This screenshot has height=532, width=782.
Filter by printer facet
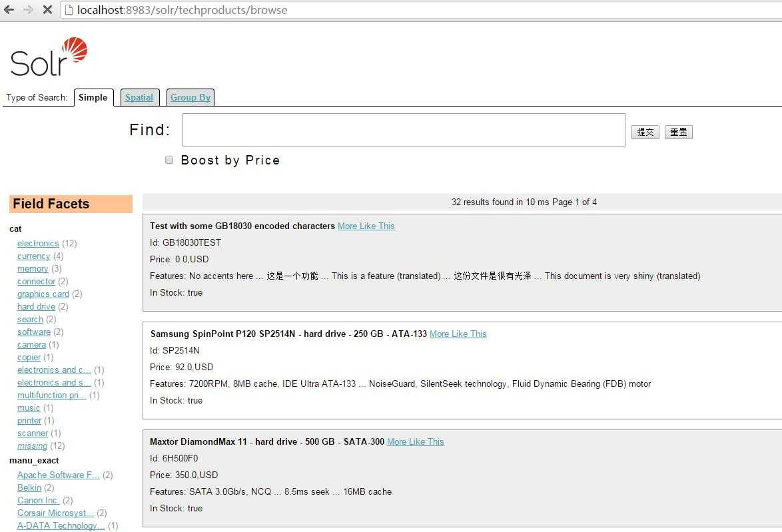(x=29, y=421)
